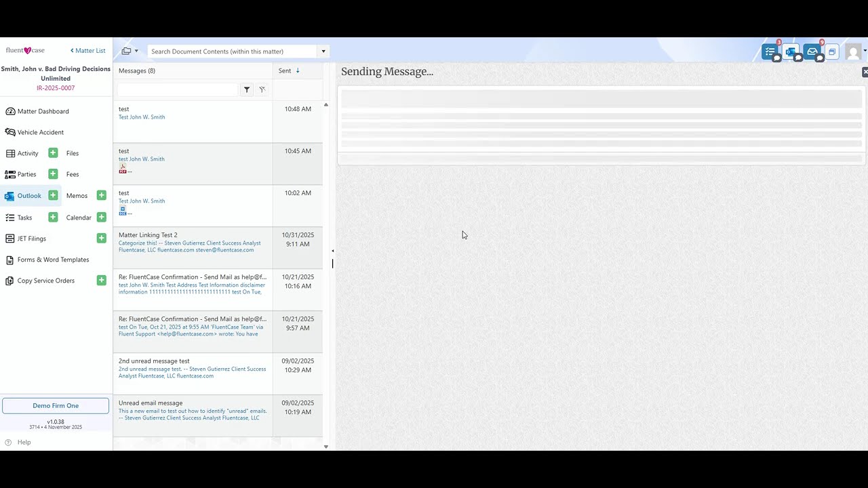Click the Demo Firm One button
This screenshot has width=868, height=488.
click(56, 405)
